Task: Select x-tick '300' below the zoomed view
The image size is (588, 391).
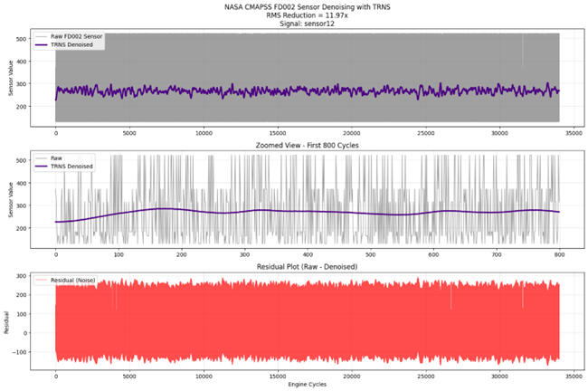Action: coord(244,254)
